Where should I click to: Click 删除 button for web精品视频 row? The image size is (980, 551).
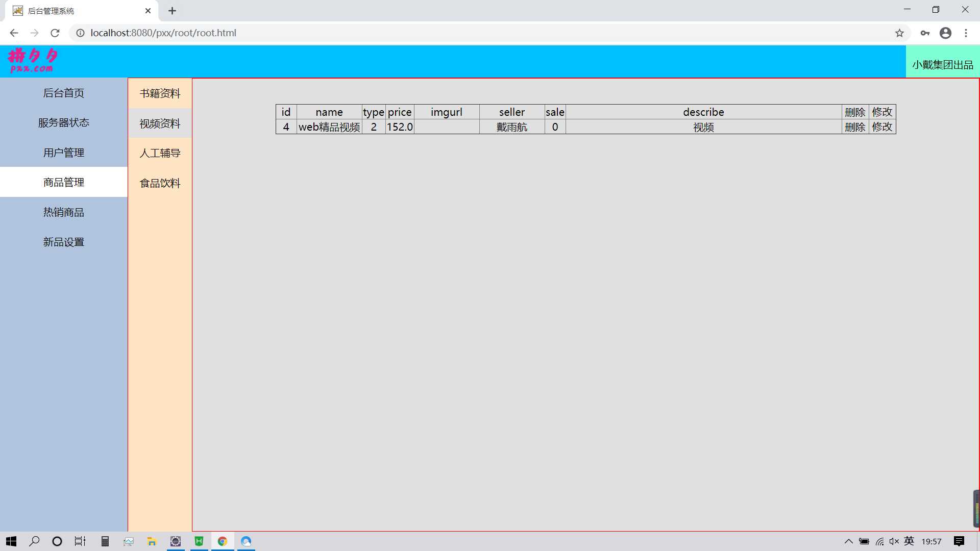point(855,127)
